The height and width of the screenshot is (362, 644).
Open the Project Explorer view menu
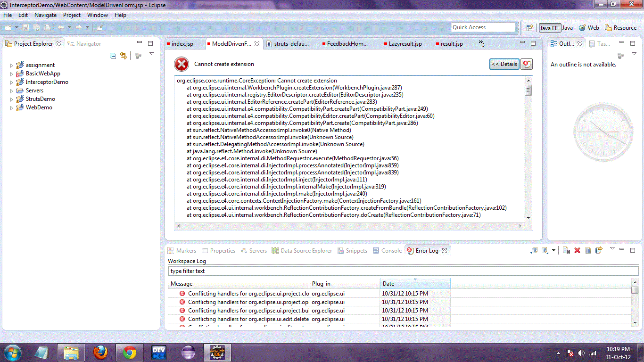(152, 54)
